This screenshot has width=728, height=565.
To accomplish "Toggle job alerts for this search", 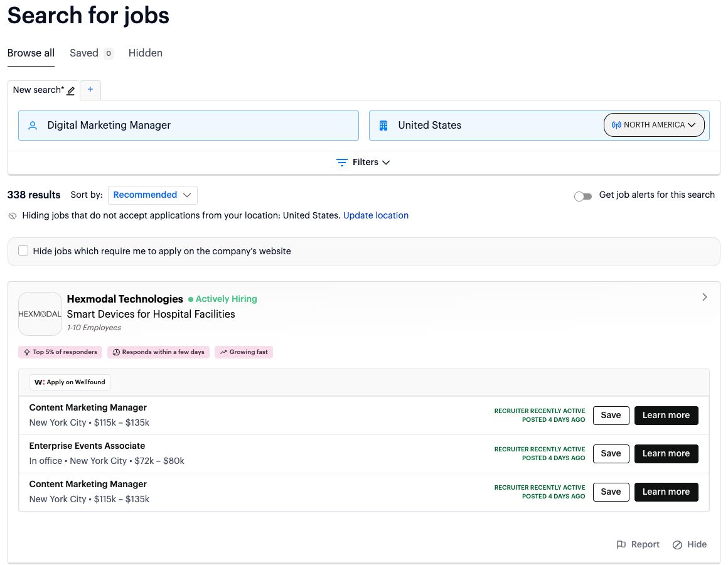I will tap(582, 196).
